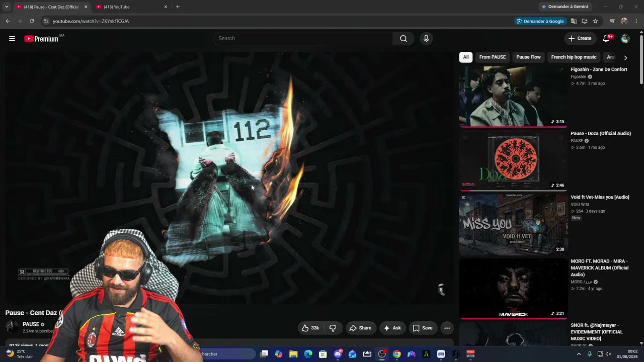Show hidden system tray icons
Viewport: 644px width, 362px height.
579,354
